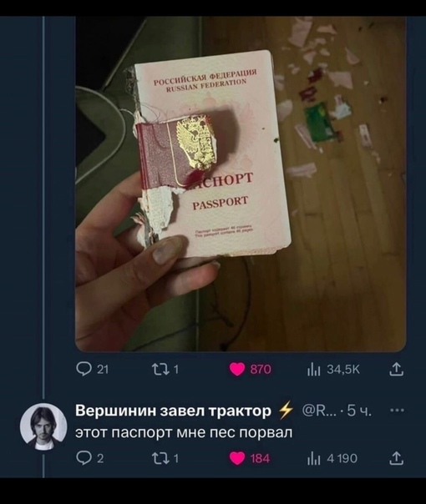Viewport: 426px width, 504px height.
Task: Share the reply tweet
Action: coord(396,458)
